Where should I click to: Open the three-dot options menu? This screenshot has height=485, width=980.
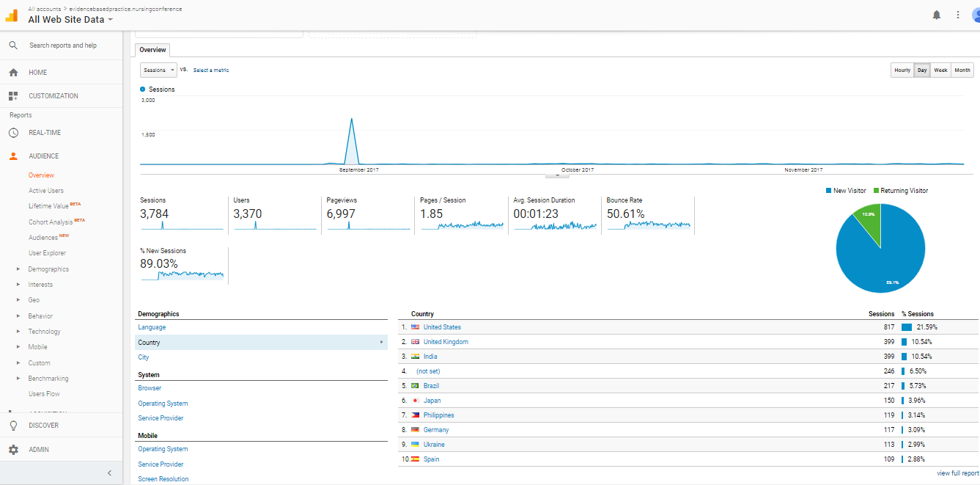[x=958, y=15]
